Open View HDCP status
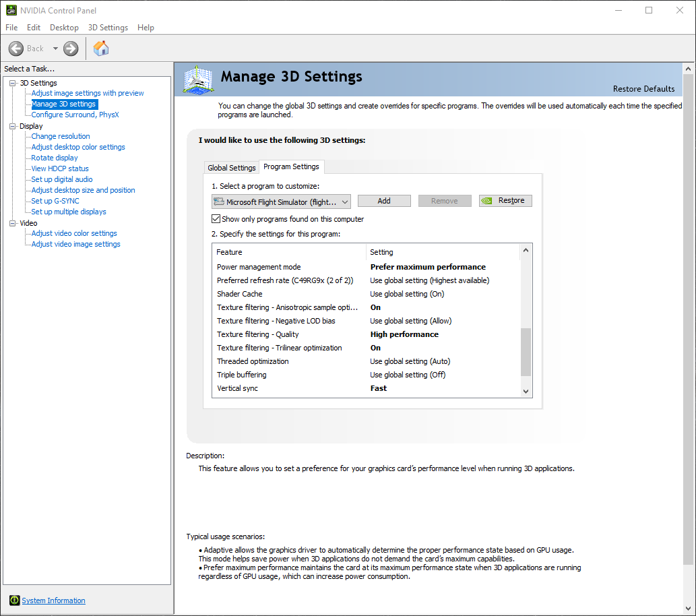The image size is (696, 616). click(x=60, y=168)
